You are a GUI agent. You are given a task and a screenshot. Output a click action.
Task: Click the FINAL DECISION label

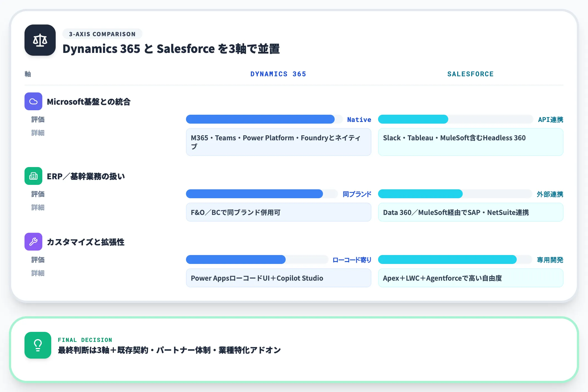(85, 340)
